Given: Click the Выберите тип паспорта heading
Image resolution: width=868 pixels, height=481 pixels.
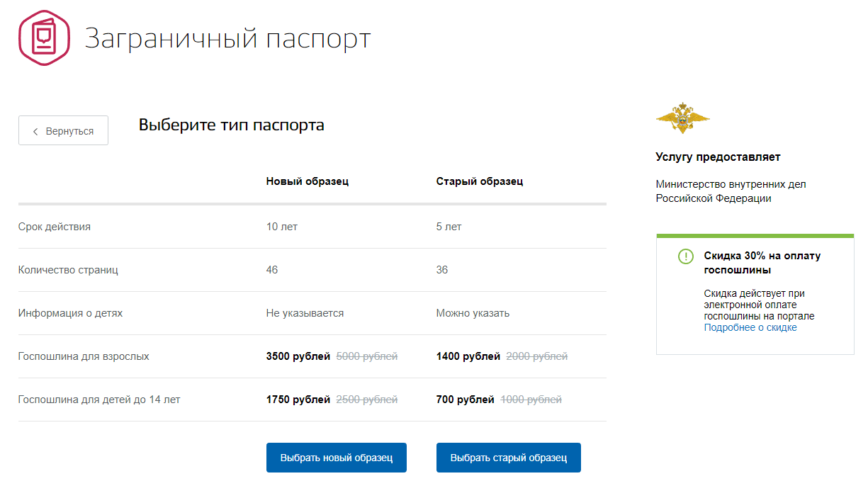Looking at the screenshot, I should point(231,125).
